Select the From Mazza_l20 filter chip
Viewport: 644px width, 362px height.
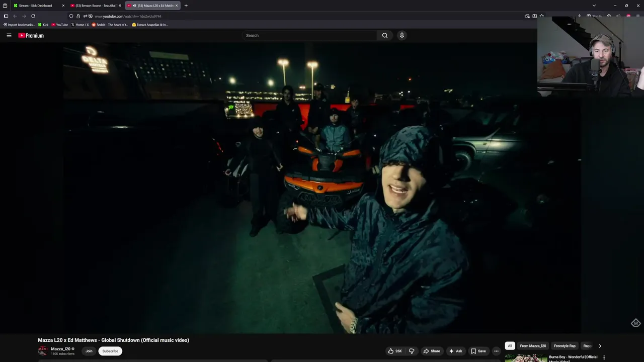pos(533,346)
